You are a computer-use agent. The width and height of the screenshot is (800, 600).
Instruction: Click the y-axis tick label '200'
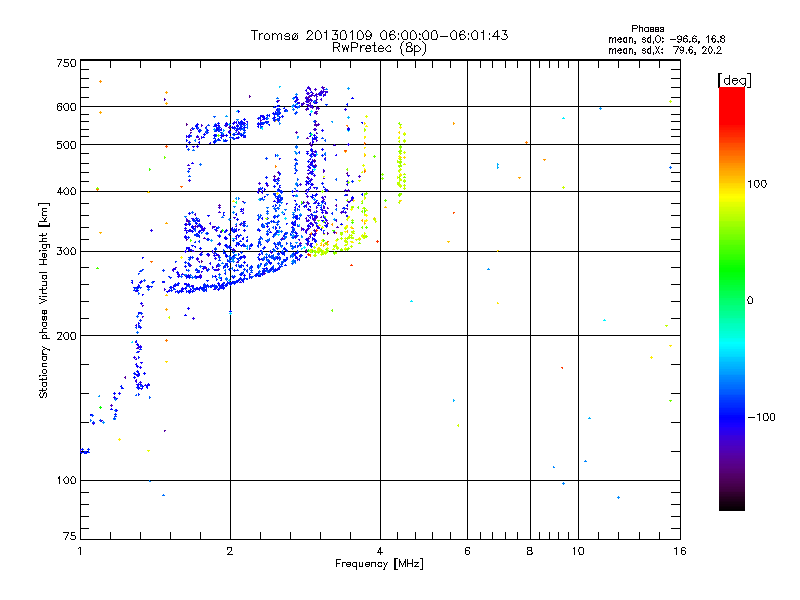(67, 336)
